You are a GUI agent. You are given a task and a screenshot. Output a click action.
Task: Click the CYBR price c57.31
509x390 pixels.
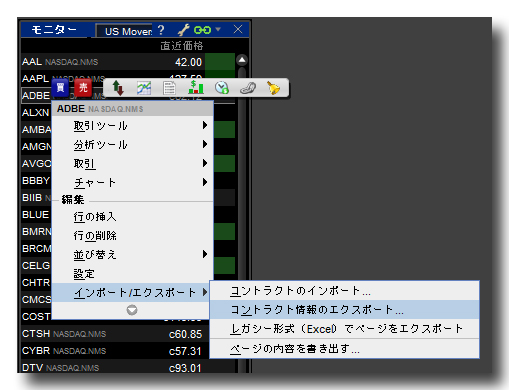coord(185,351)
